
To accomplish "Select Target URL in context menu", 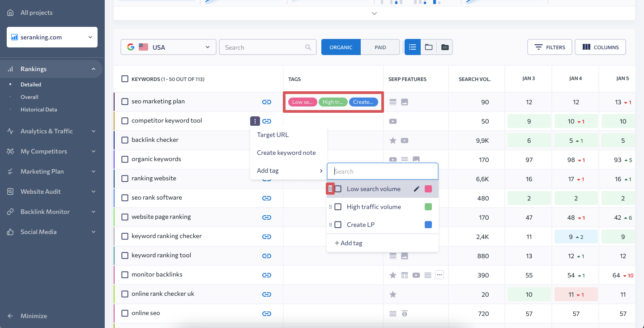I will pos(289,135).
